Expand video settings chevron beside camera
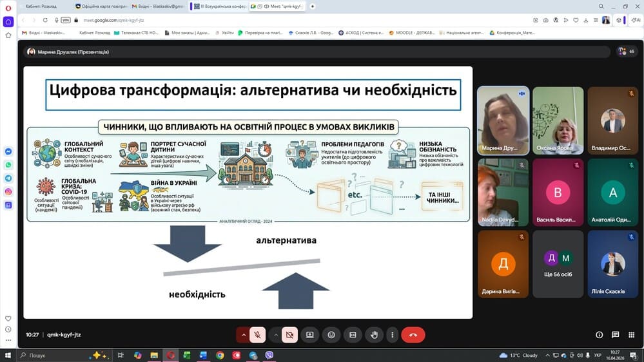The height and width of the screenshot is (362, 644). pos(275,335)
